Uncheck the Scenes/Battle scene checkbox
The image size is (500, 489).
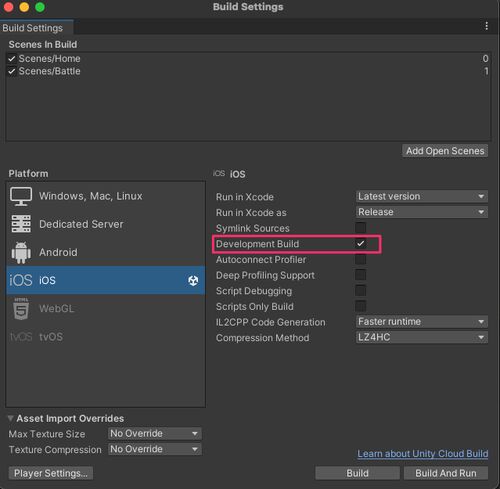point(12,71)
